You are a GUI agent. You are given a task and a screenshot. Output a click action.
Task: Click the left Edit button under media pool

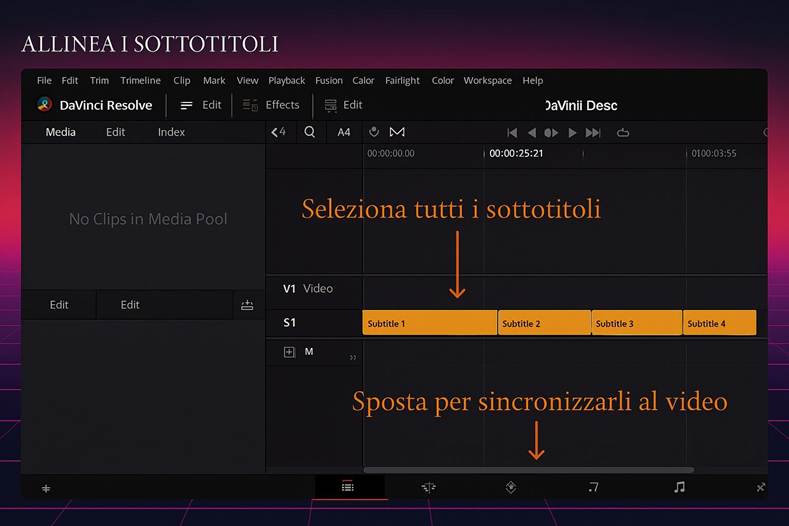pos(59,305)
